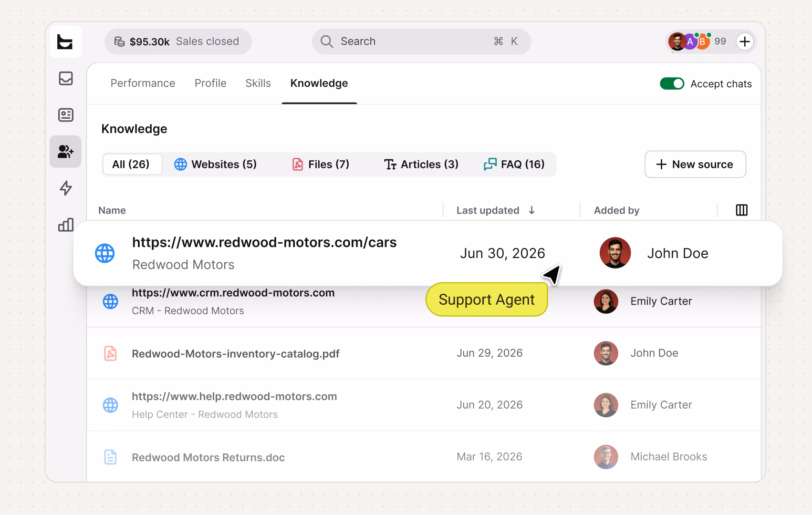This screenshot has height=515, width=812.
Task: Click the Jun 20, 2026 date cell
Action: 489,405
